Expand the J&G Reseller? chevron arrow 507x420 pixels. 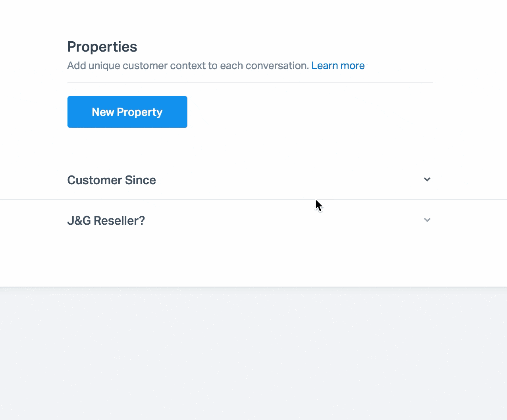(427, 220)
